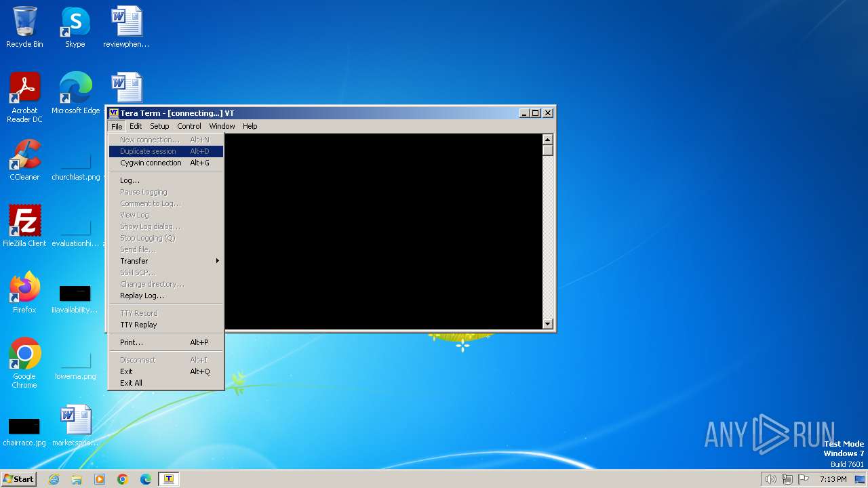Click the Tera Term title bar icon
This screenshot has height=488, width=868.
pos(114,113)
